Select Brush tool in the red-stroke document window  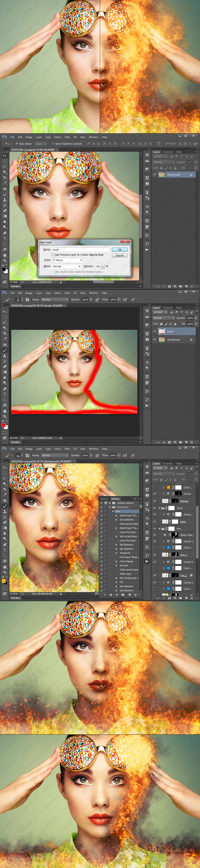coord(5,350)
